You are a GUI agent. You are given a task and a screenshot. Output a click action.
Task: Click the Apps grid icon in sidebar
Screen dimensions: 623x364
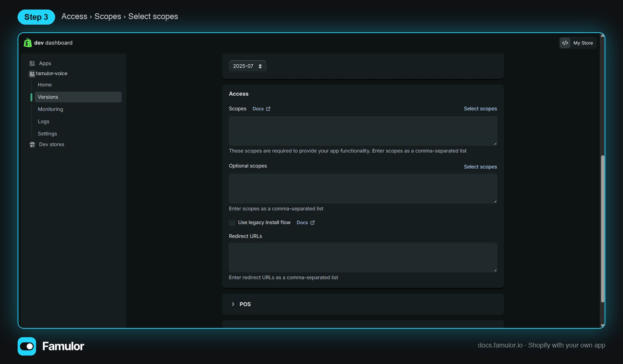click(x=32, y=64)
